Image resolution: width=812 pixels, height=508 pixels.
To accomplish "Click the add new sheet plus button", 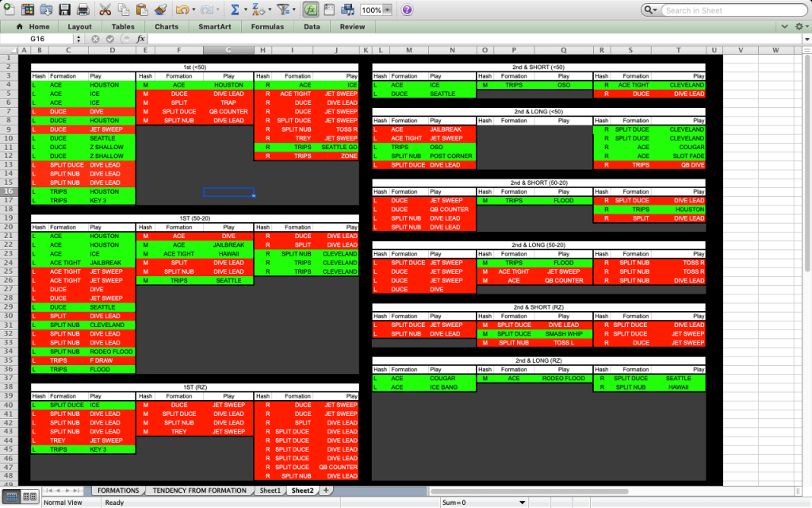I will (325, 491).
